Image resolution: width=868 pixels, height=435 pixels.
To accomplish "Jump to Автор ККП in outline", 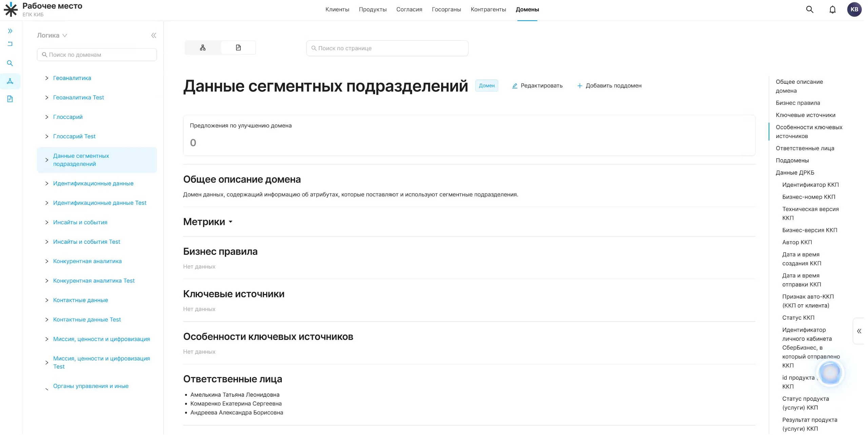I will [797, 242].
